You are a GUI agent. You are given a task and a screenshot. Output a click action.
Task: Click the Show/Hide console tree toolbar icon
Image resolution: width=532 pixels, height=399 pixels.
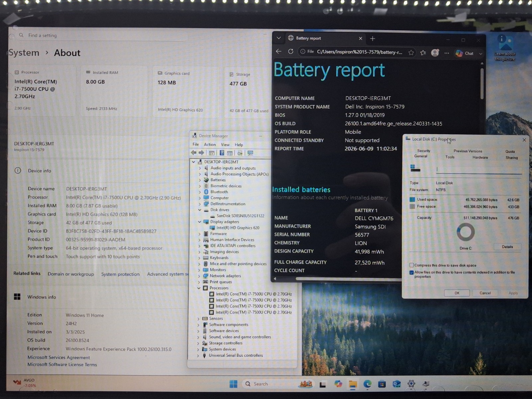coord(211,153)
